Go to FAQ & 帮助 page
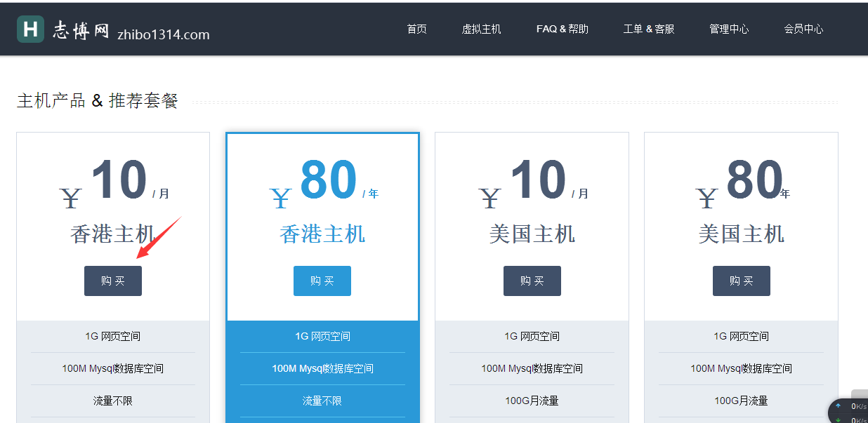 (562, 29)
